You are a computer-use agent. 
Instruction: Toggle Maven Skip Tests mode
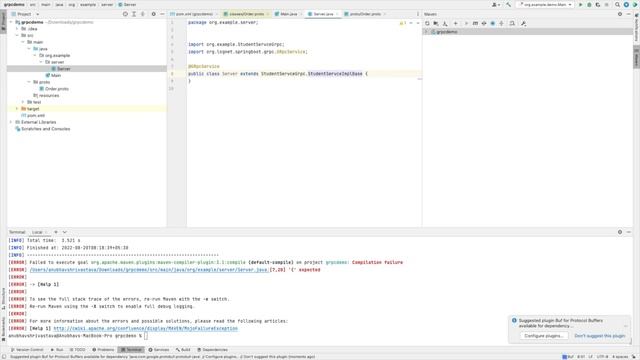(493, 24)
